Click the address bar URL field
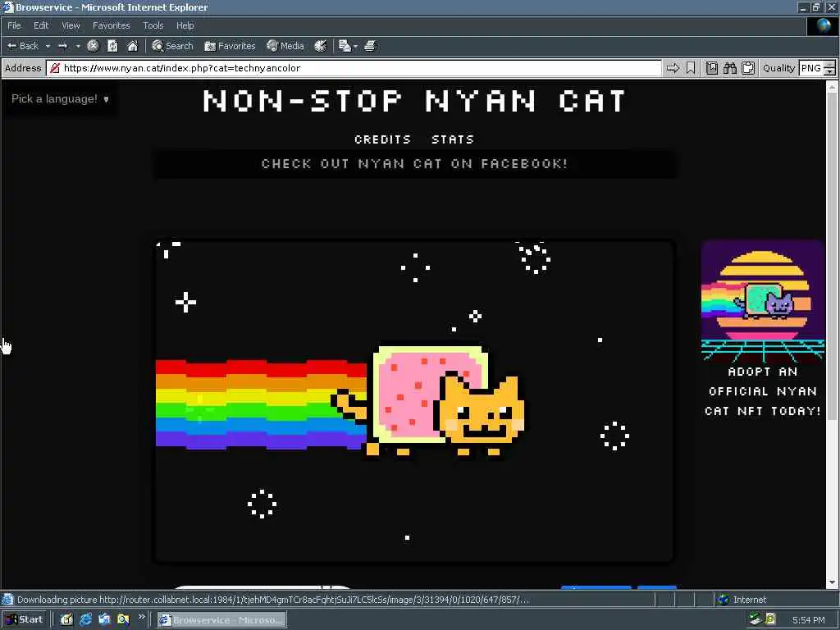This screenshot has height=630, width=840. 354,68
